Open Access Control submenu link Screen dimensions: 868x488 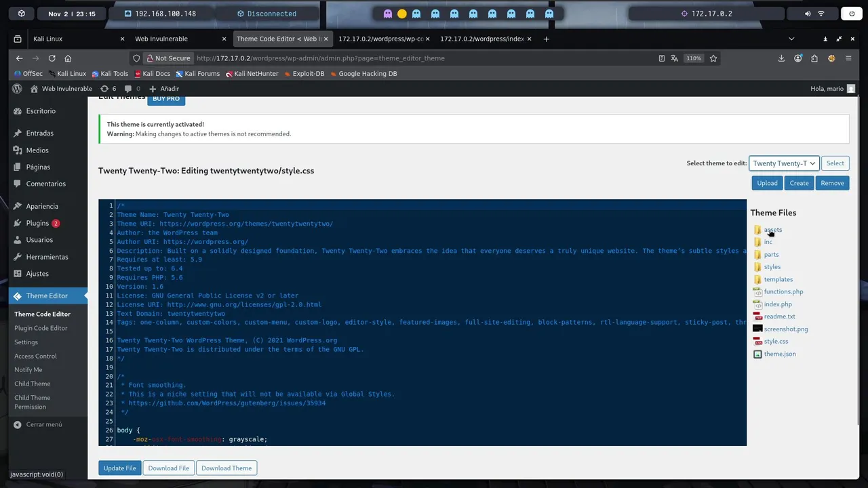click(35, 357)
